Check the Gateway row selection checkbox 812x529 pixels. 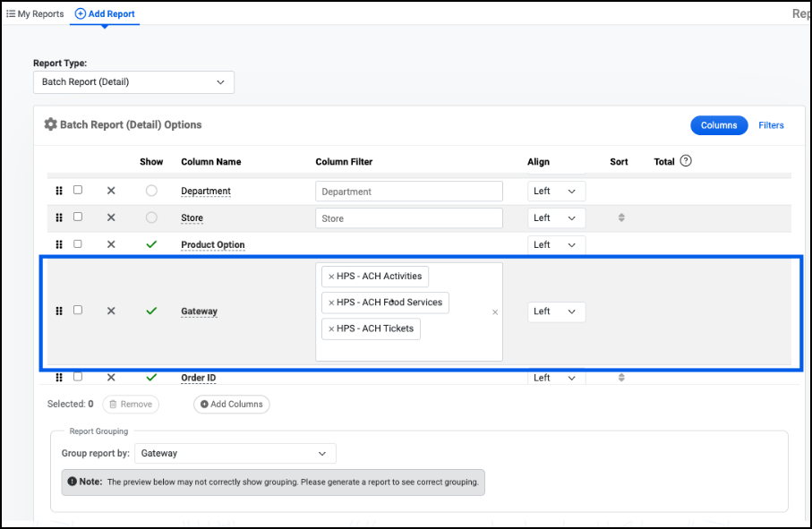point(78,310)
